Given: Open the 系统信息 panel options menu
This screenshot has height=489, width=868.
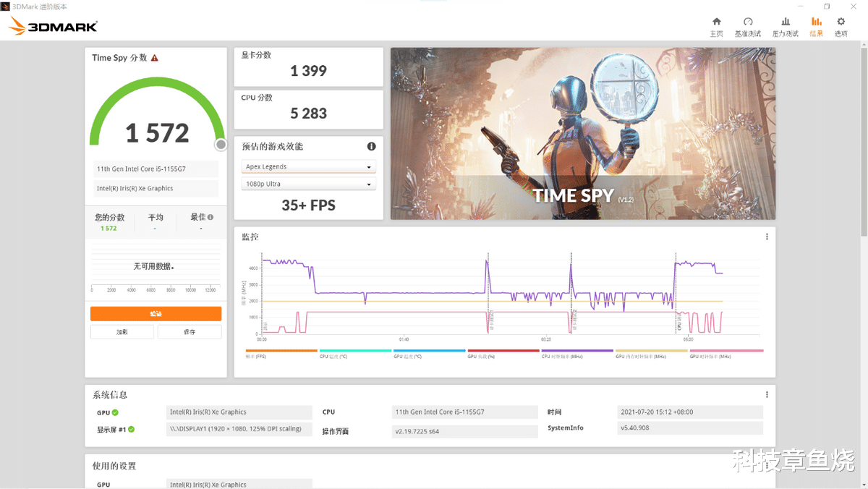Looking at the screenshot, I should (x=767, y=394).
